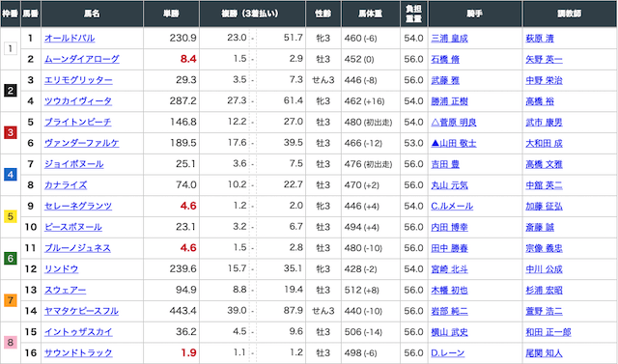Open trainer 高橋 裕 page
This screenshot has height=364, width=618.
point(540,101)
